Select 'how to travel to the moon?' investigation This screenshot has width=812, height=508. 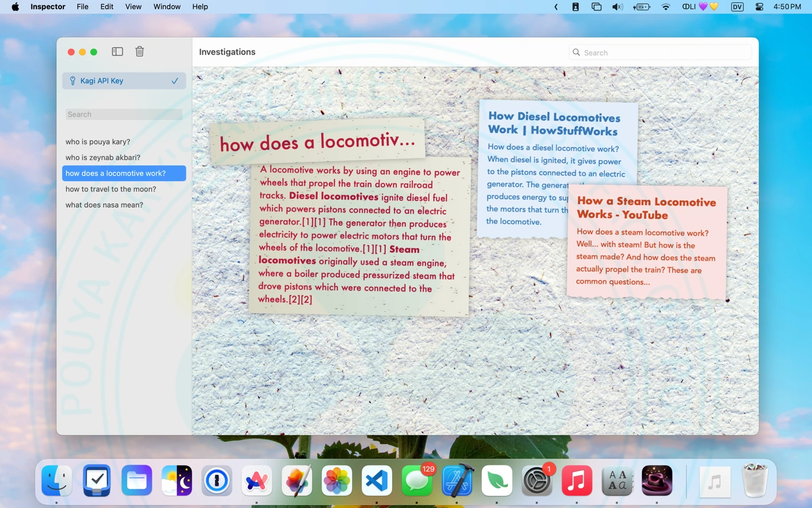111,189
